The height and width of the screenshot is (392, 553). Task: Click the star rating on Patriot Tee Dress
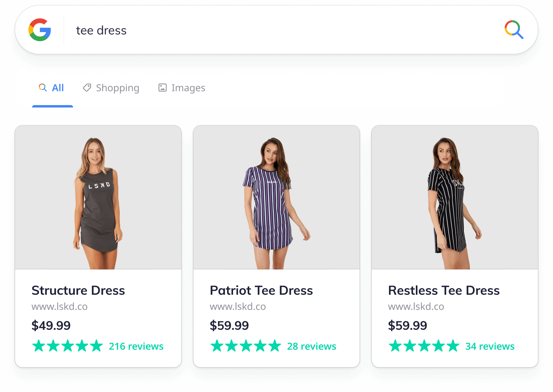246,346
